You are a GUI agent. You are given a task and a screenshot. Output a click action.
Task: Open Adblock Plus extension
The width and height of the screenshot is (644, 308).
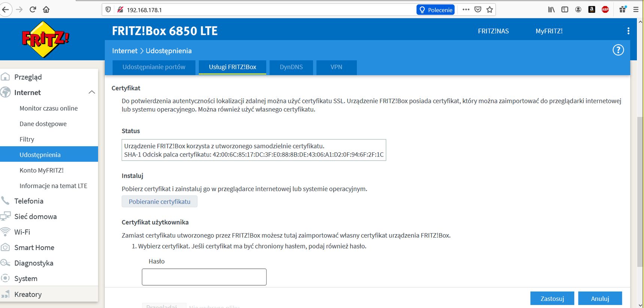click(605, 10)
